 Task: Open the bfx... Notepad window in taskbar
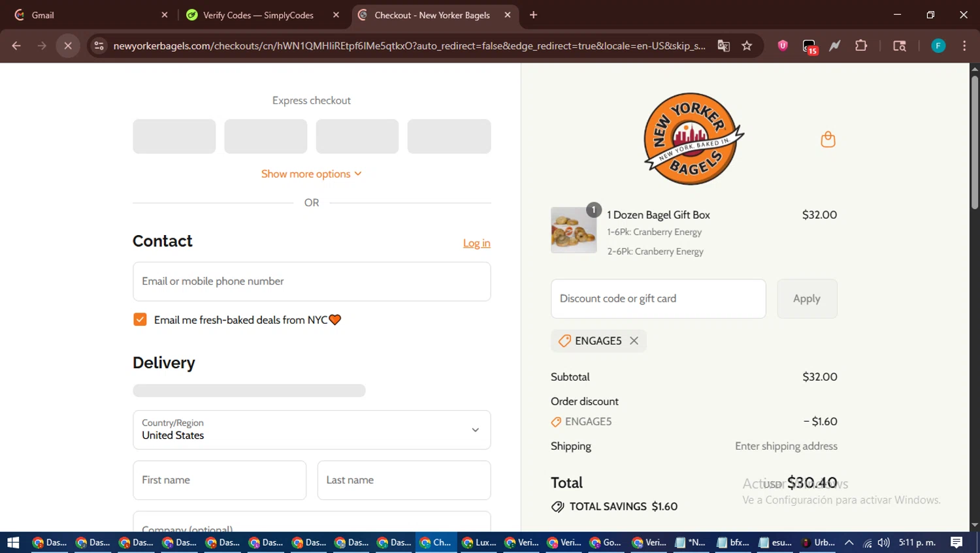pyautogui.click(x=732, y=543)
